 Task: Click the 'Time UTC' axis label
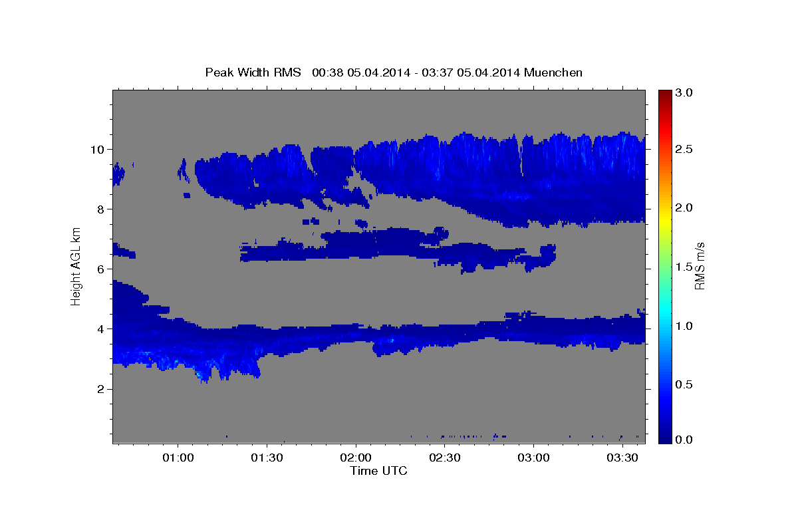click(378, 471)
